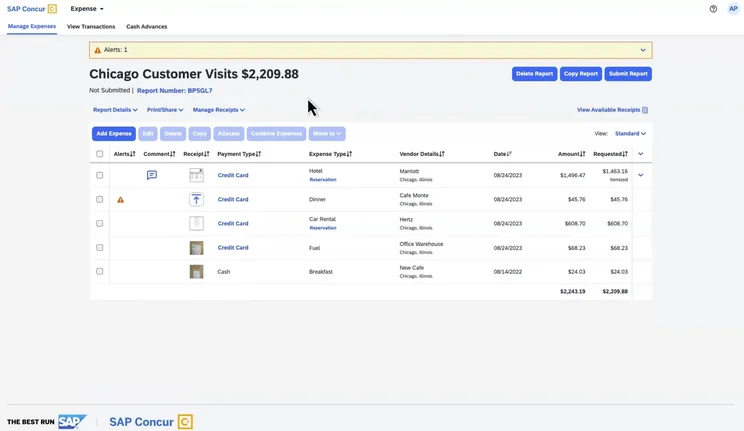The width and height of the screenshot is (744, 431).
Task: Click the SAP Concur logo in header
Action: (32, 9)
